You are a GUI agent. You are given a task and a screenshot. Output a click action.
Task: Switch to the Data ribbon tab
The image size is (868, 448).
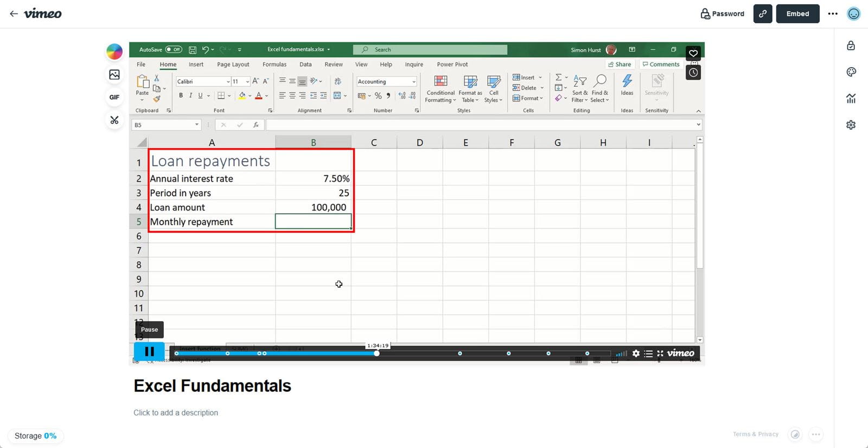[x=305, y=65]
